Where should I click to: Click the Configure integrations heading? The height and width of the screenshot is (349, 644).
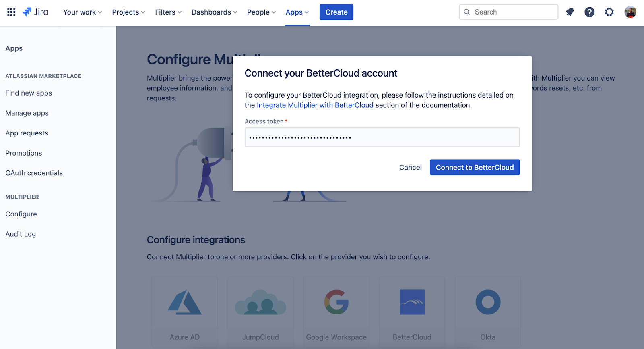(x=196, y=240)
